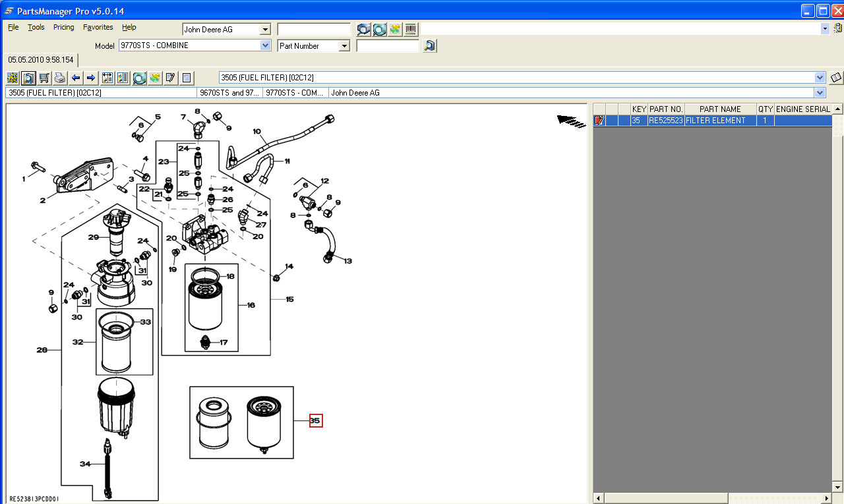
Task: Select the 05.05.2010 9:58.154 tab
Action: (x=41, y=60)
